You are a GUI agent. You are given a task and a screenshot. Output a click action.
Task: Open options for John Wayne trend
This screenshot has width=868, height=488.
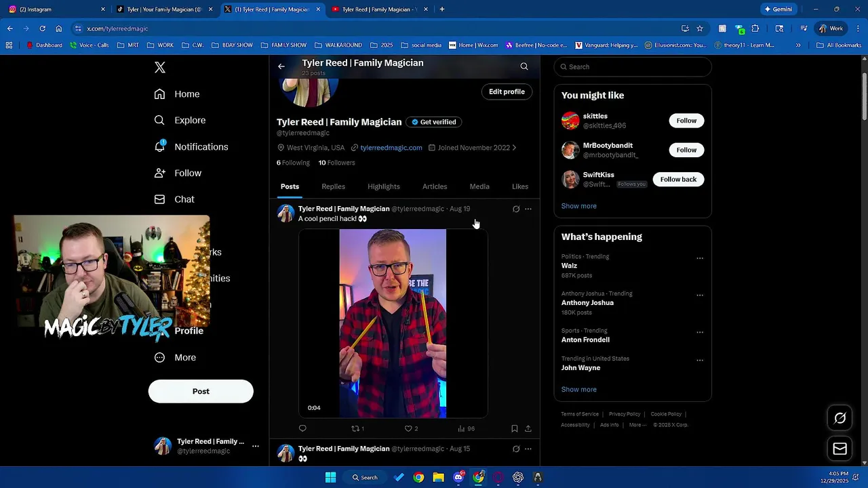tap(700, 360)
